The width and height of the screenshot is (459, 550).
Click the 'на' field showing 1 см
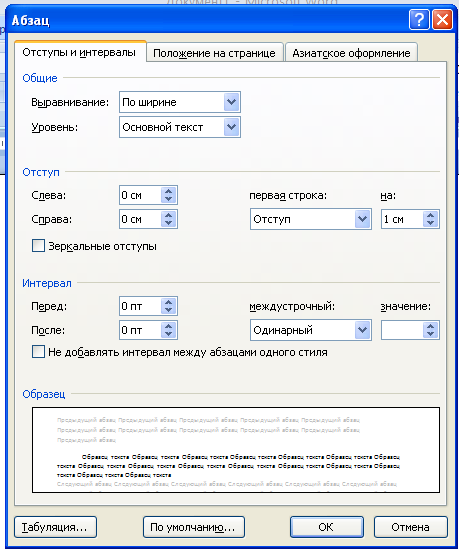point(402,219)
